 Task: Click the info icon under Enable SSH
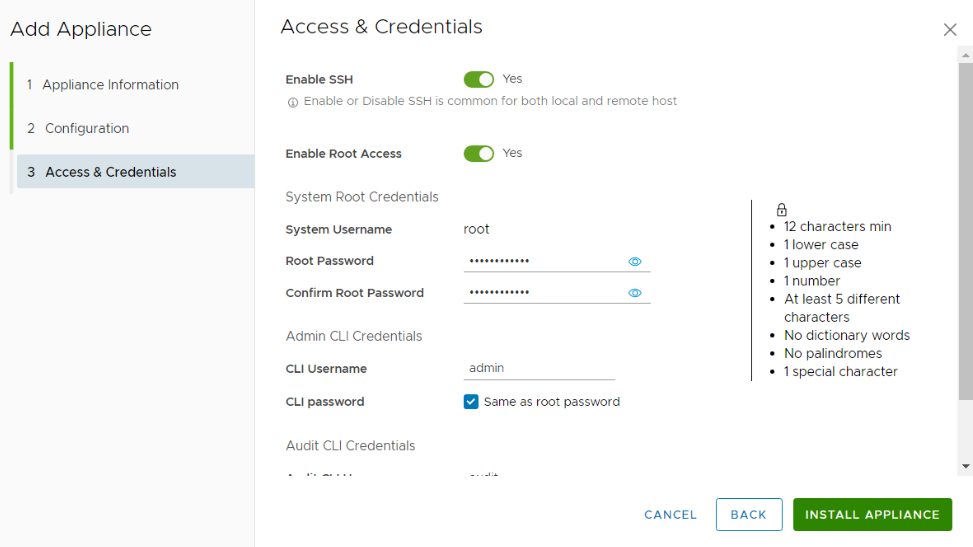(x=293, y=102)
